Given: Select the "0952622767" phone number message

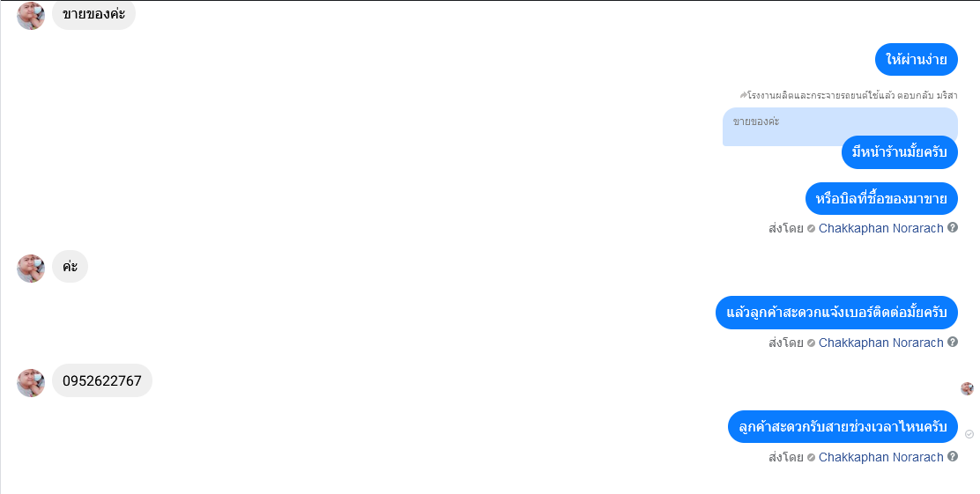Looking at the screenshot, I should (102, 380).
